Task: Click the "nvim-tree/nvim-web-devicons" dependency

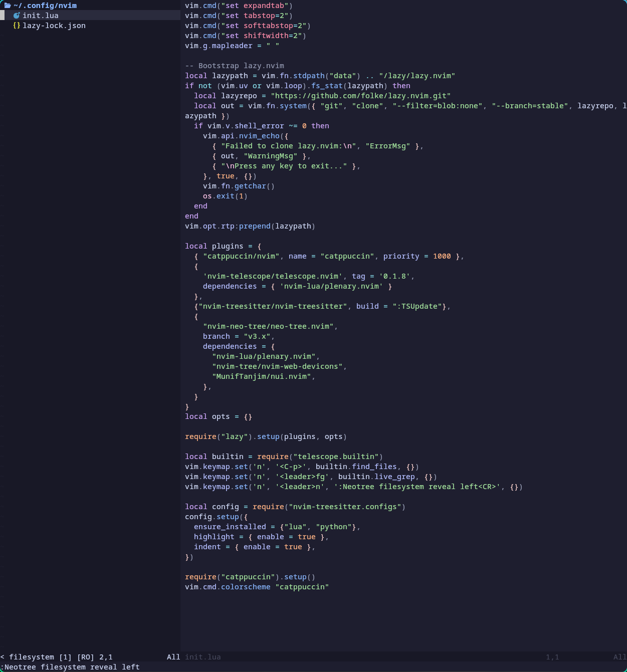Action: [277, 366]
